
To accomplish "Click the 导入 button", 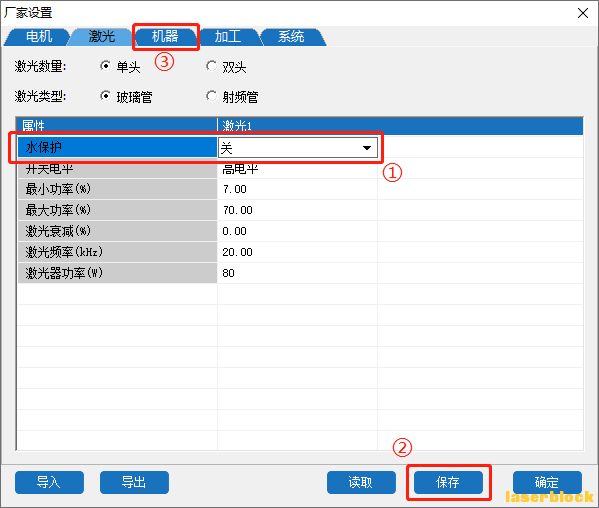I will click(49, 482).
